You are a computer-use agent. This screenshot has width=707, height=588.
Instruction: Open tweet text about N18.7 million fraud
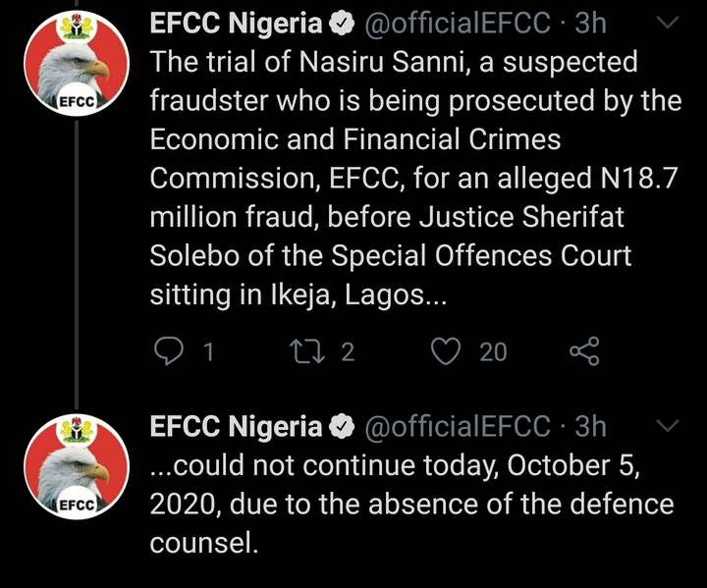415,179
